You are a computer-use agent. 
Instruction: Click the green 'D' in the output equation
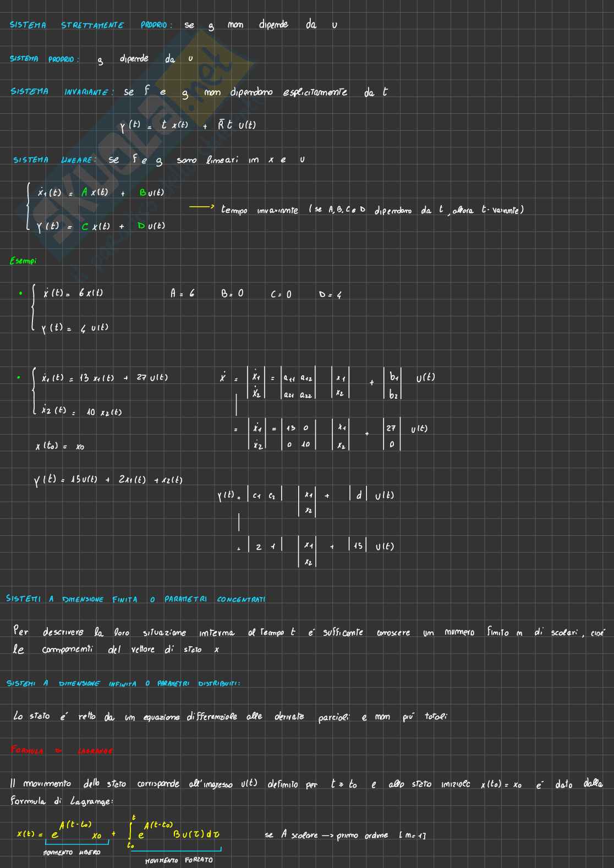[x=141, y=226]
